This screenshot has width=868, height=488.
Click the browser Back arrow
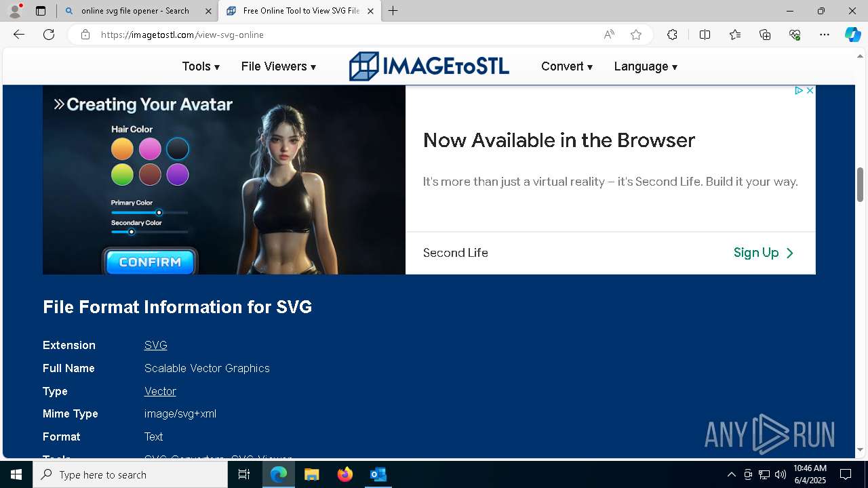[19, 35]
